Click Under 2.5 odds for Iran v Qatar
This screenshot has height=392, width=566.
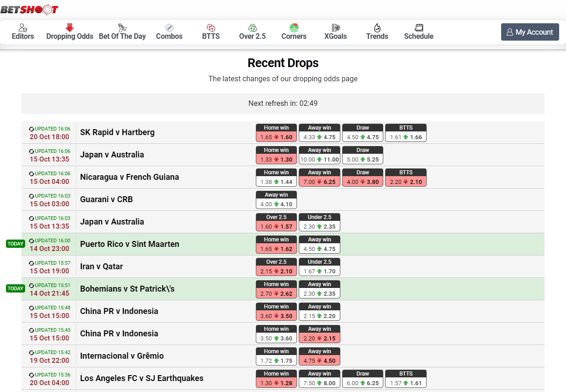click(x=319, y=267)
